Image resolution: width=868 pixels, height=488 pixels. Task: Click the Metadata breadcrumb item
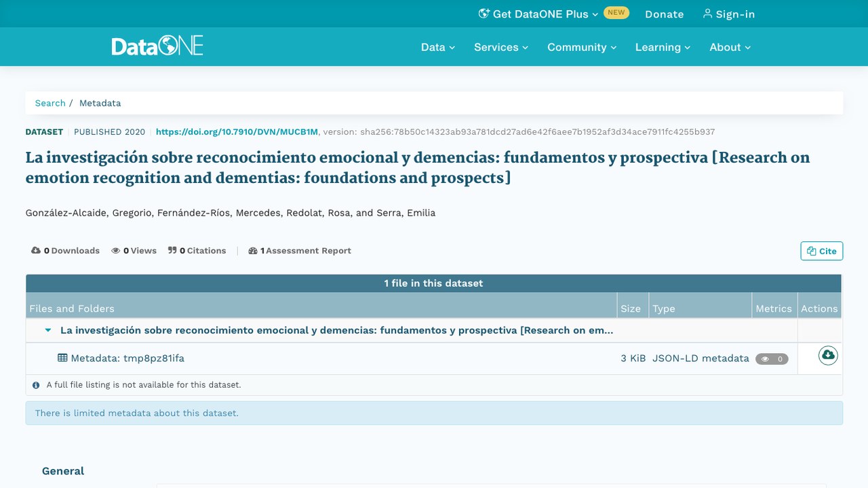click(x=100, y=103)
